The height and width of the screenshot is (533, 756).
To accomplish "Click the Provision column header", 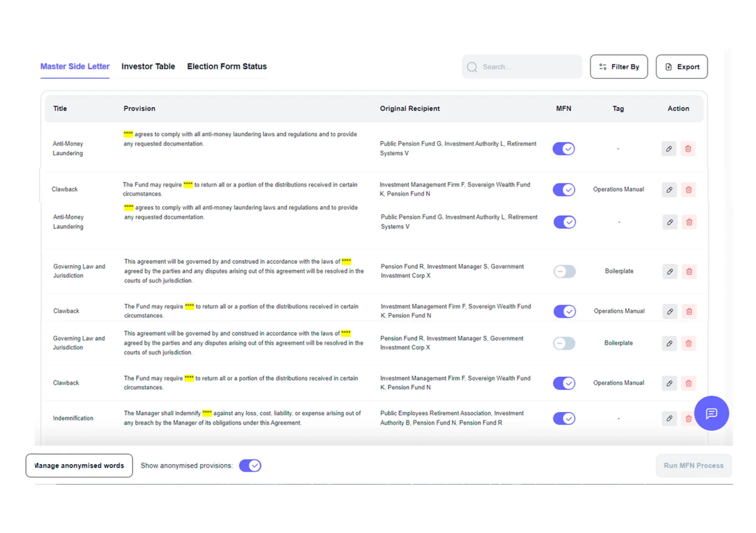I will pos(139,109).
